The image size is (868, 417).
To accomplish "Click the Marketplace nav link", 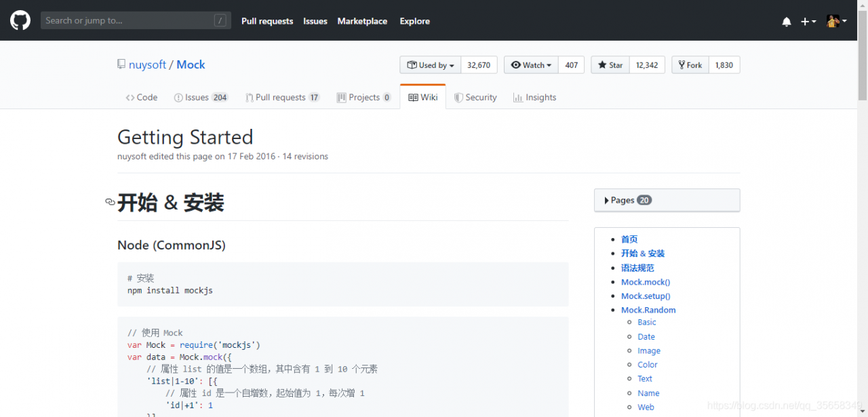I will pyautogui.click(x=362, y=21).
